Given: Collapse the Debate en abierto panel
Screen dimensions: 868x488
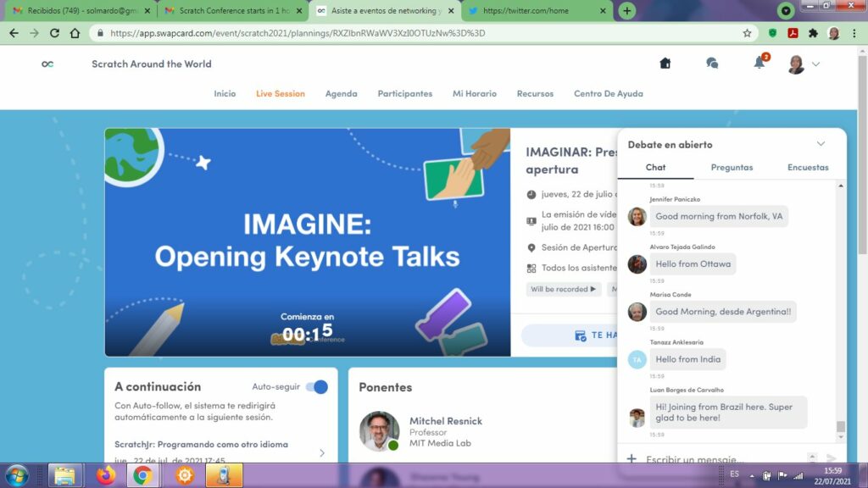Looking at the screenshot, I should coord(821,144).
